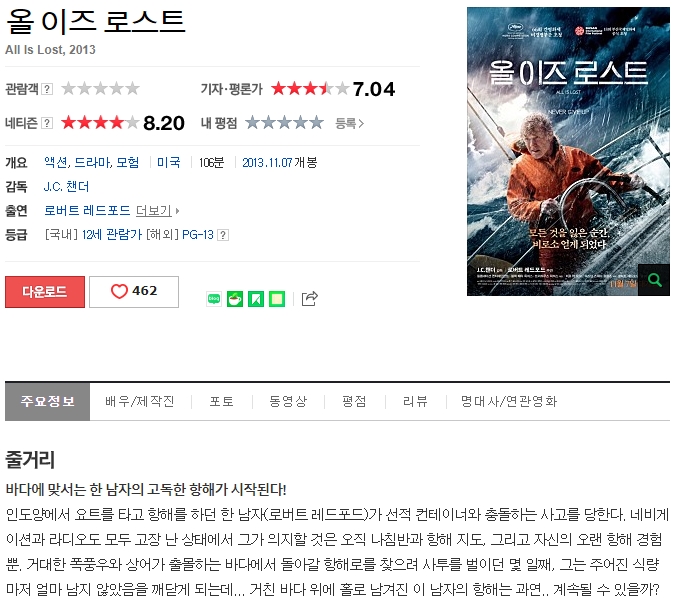Expand the cast list with 더보기
The height and width of the screenshot is (607, 678).
click(x=157, y=211)
